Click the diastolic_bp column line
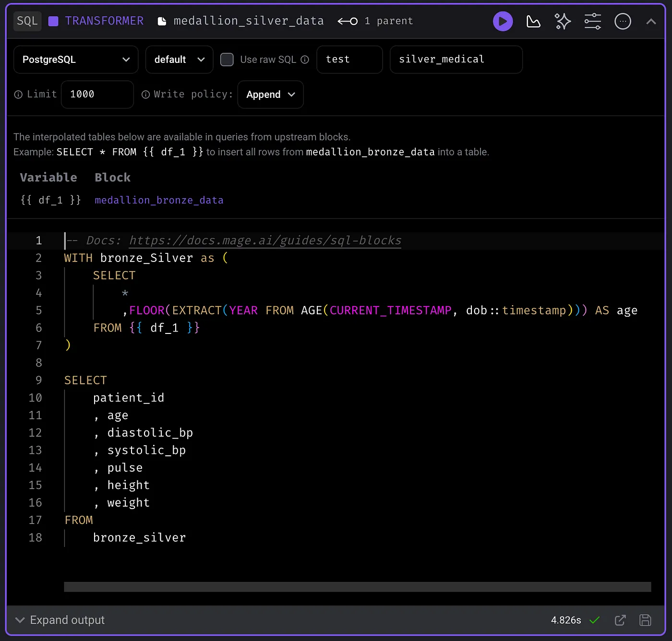This screenshot has width=672, height=641. 144,433
